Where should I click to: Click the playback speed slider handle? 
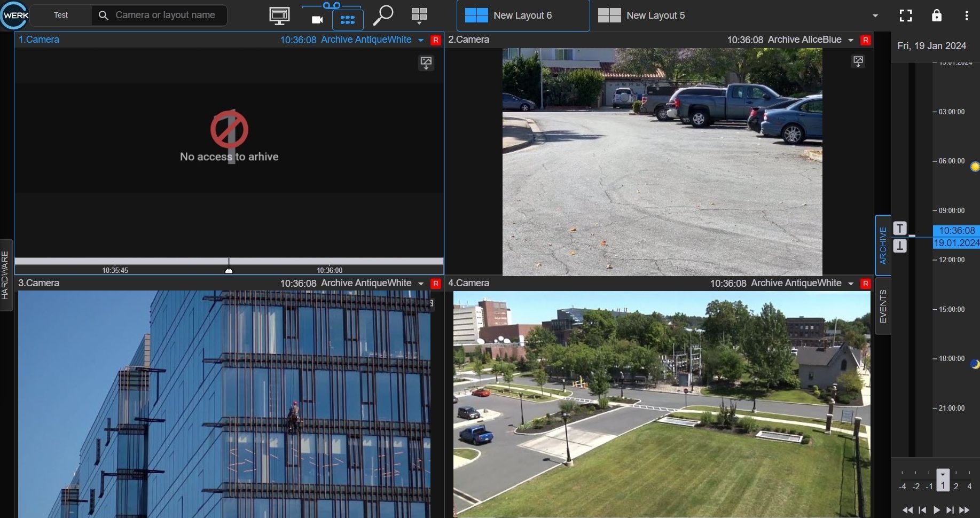point(943,480)
